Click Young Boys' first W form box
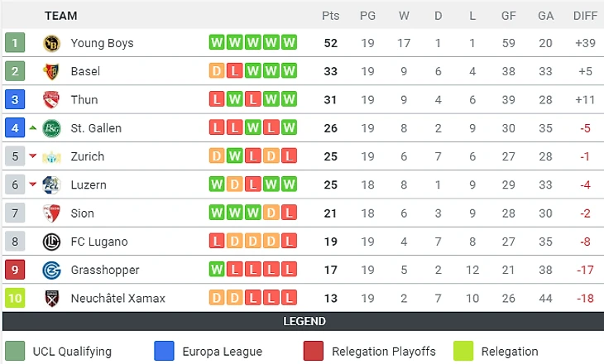 [217, 43]
